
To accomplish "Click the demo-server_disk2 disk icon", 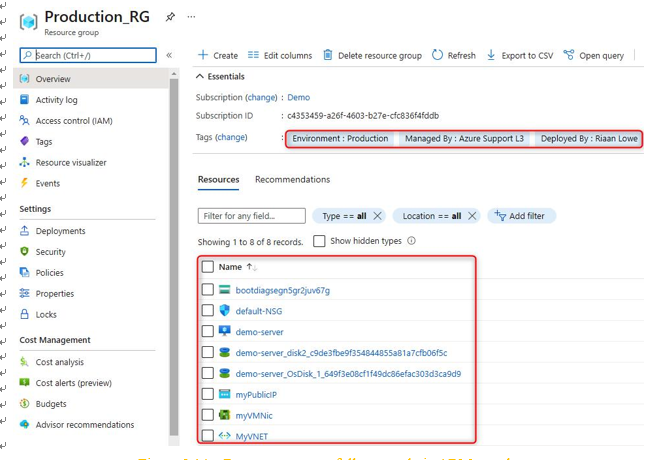I will [225, 352].
